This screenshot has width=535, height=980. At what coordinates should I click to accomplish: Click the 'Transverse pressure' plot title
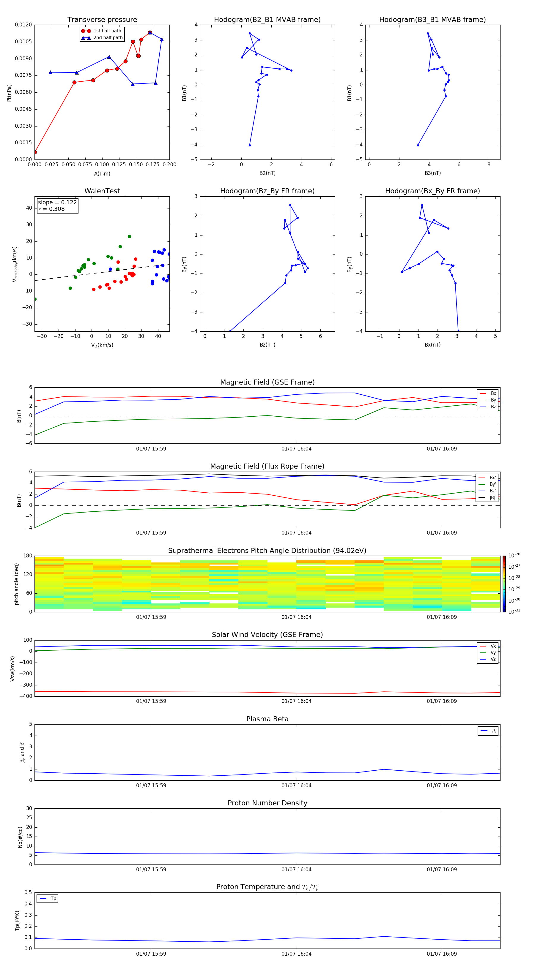(x=102, y=20)
